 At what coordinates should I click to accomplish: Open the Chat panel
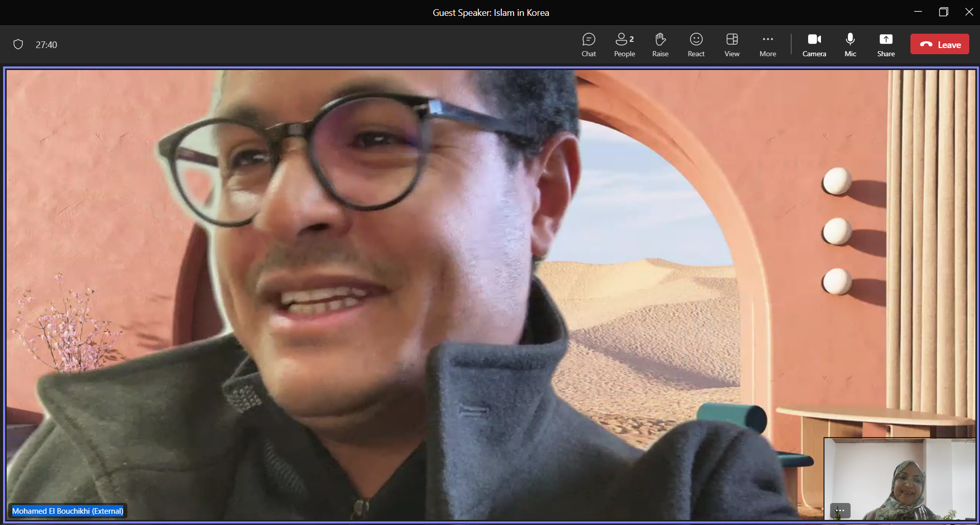tap(589, 45)
